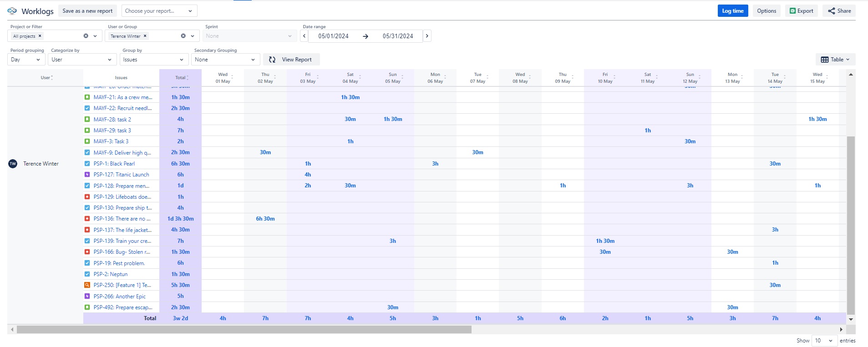This screenshot has width=868, height=347.
Task: Click the Terence Winter TW avatar
Action: pos(13,164)
